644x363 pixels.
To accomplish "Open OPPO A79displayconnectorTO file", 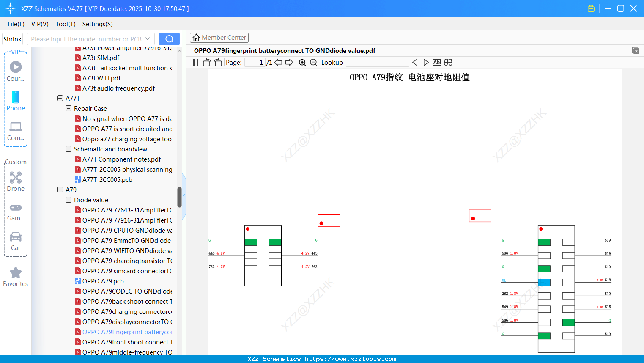I will point(123,322).
